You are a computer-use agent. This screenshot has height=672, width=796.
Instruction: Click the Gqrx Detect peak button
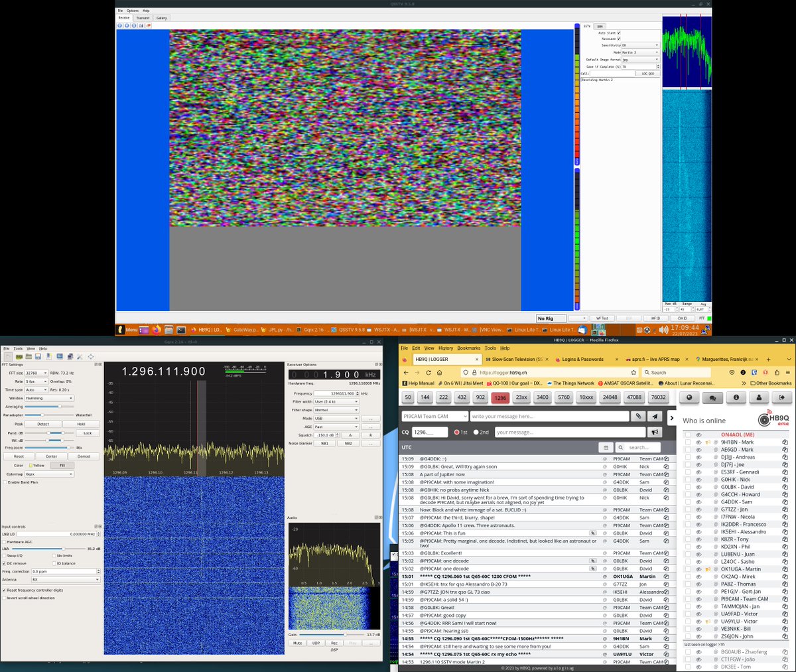[43, 424]
